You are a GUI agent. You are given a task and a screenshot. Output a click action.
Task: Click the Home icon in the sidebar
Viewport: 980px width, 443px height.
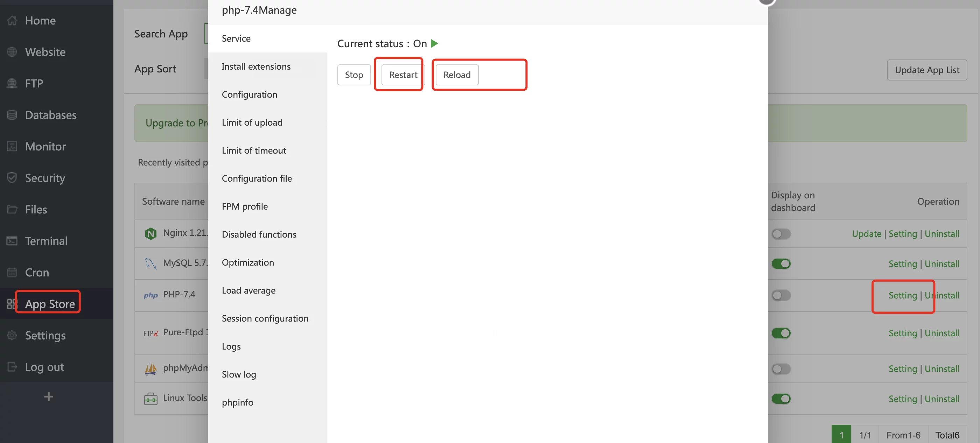[12, 21]
